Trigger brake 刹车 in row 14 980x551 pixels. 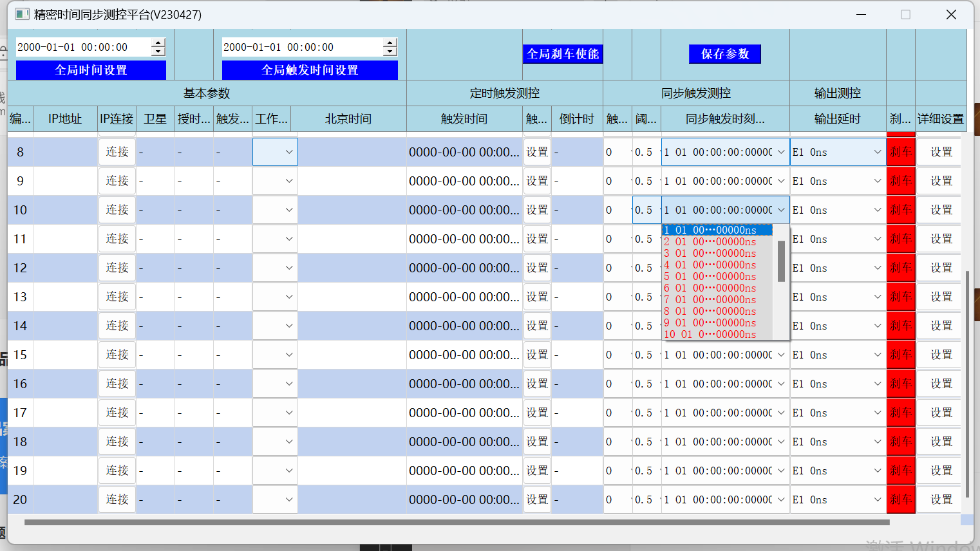click(901, 326)
